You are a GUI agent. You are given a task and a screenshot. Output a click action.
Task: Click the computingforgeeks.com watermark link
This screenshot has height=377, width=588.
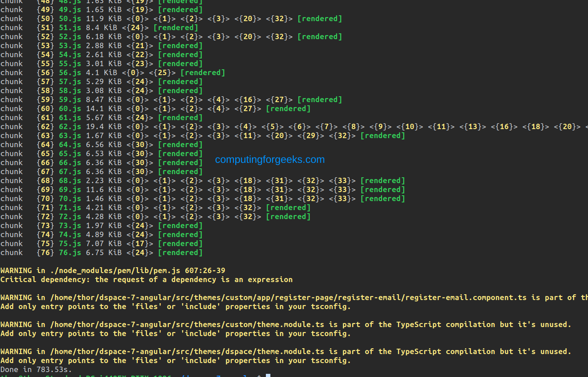269,160
